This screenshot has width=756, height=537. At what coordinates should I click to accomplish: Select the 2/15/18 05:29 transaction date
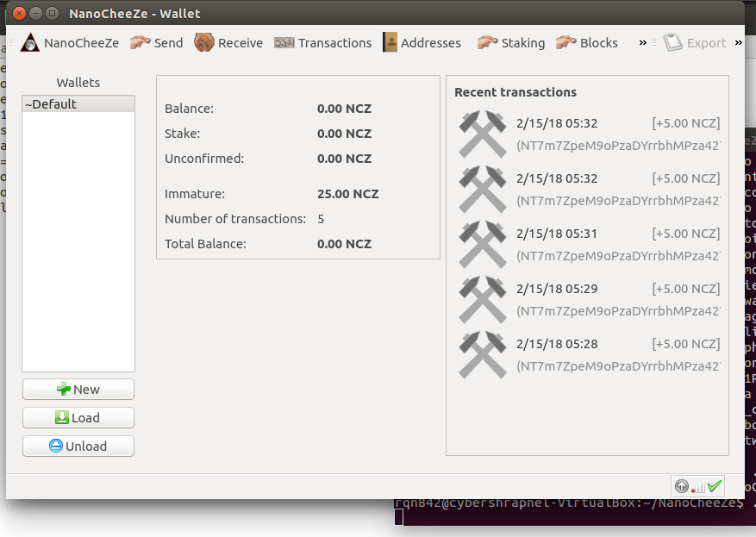coord(557,289)
